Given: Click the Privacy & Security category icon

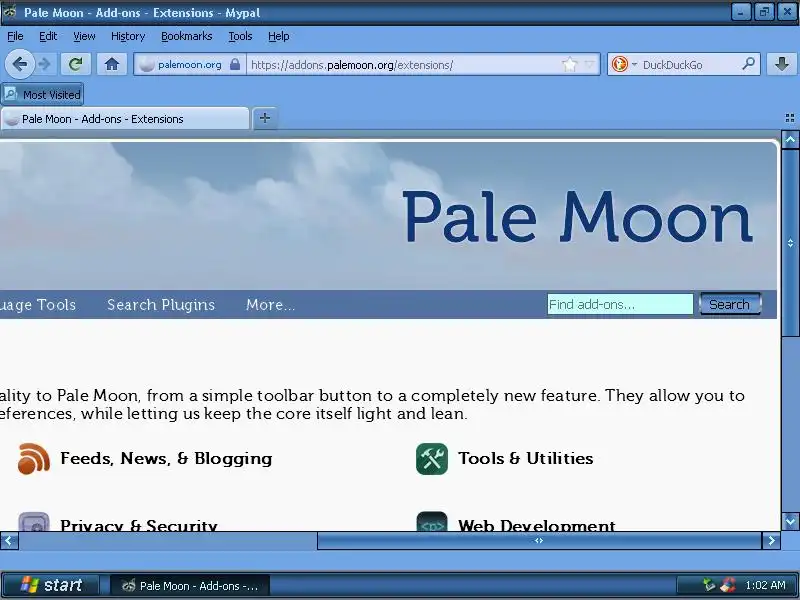Looking at the screenshot, I should click(x=34, y=521).
